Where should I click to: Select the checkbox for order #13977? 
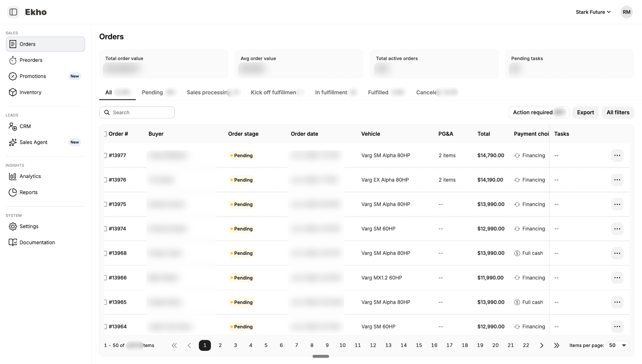click(105, 155)
